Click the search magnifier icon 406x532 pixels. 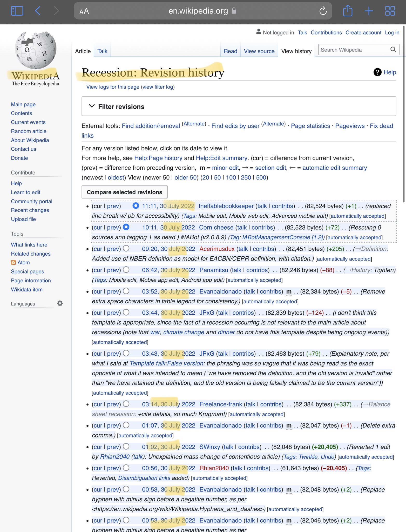[393, 49]
